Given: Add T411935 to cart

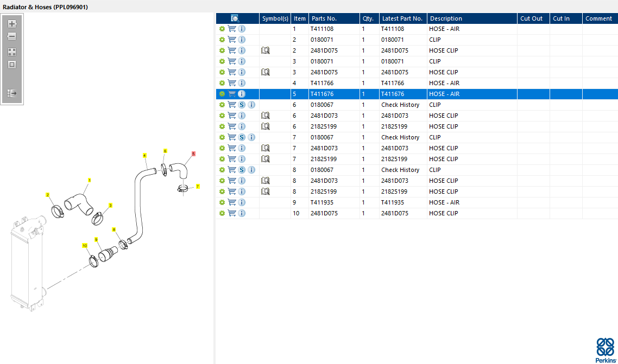Looking at the screenshot, I should click(232, 202).
